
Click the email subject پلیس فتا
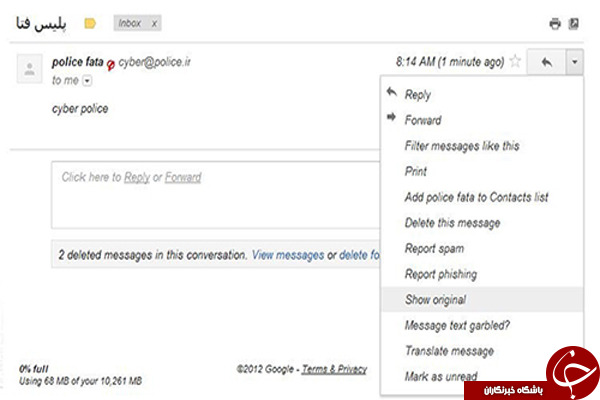point(41,24)
